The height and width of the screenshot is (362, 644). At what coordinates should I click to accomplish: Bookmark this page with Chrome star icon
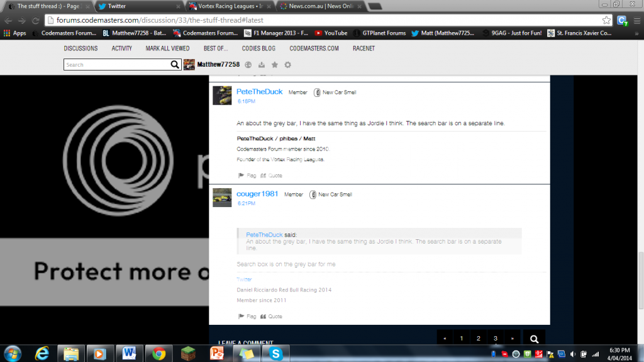pyautogui.click(x=606, y=20)
